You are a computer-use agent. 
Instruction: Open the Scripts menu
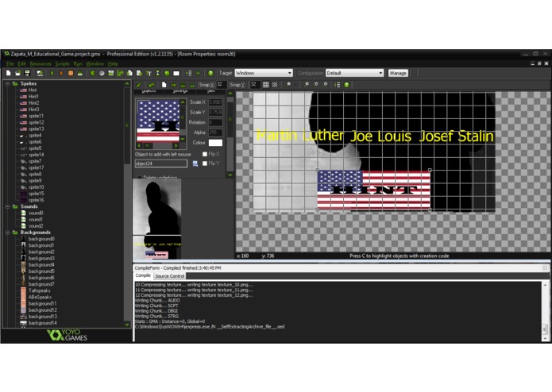62,63
